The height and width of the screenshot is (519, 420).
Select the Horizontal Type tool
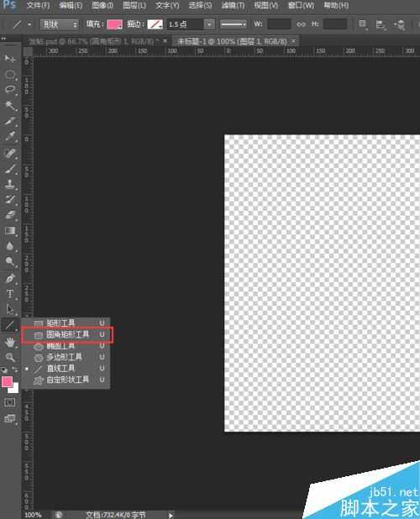click(10, 294)
